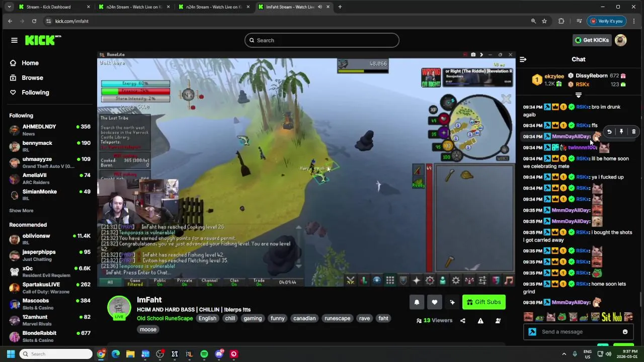Screen dimensions: 644x362
Task: Pin the hovered chat message
Action: pyautogui.click(x=621, y=132)
